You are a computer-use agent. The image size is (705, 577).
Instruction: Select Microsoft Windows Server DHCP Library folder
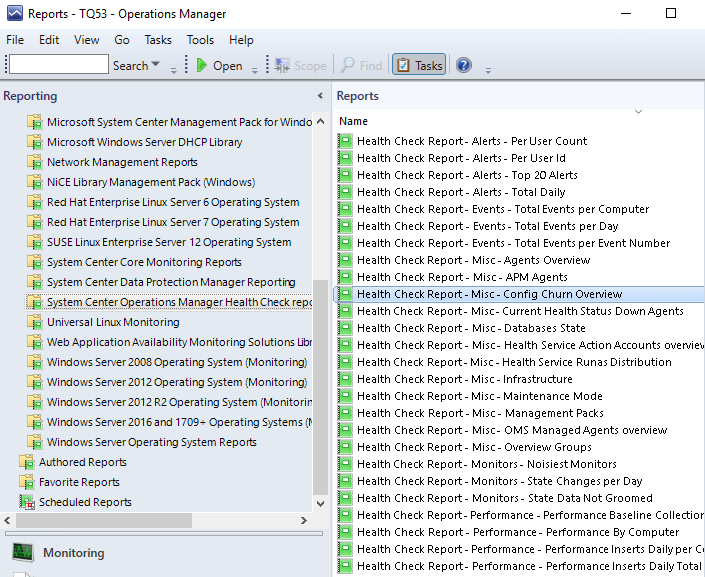click(x=145, y=142)
